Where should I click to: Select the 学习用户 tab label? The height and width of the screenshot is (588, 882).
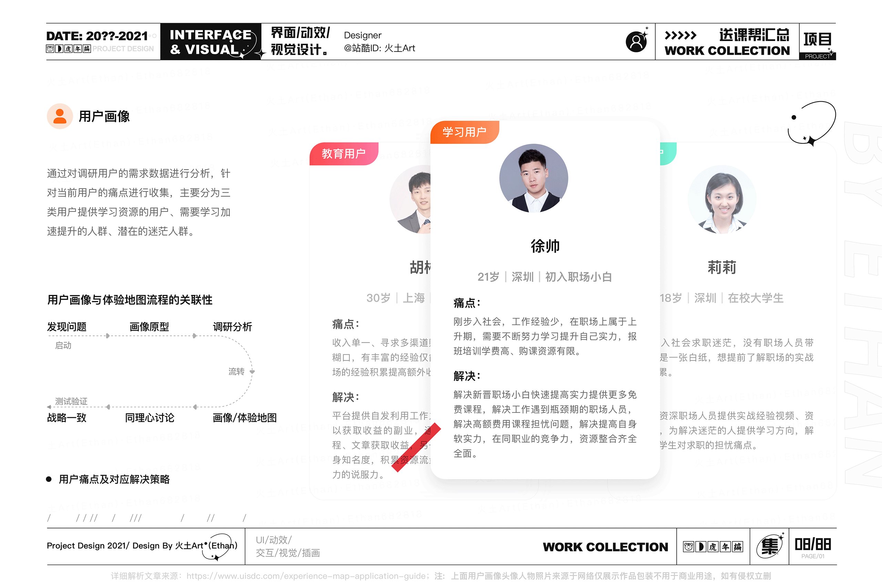(x=464, y=132)
